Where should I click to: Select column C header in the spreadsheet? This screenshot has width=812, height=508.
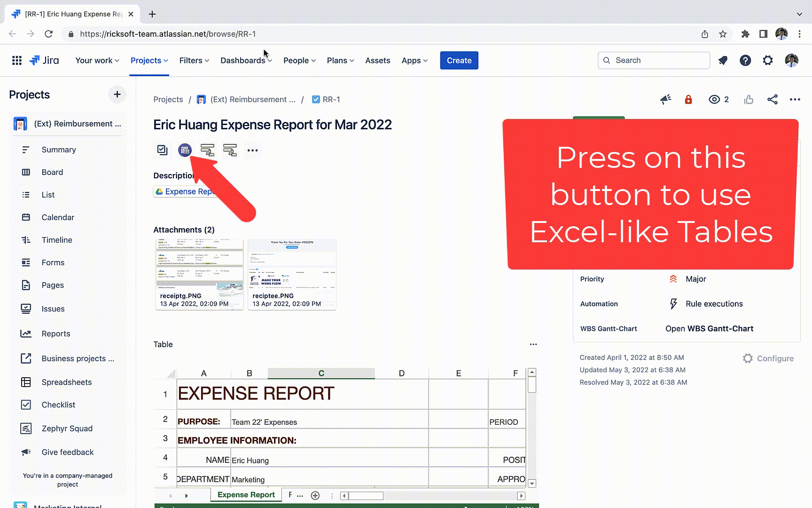point(321,373)
